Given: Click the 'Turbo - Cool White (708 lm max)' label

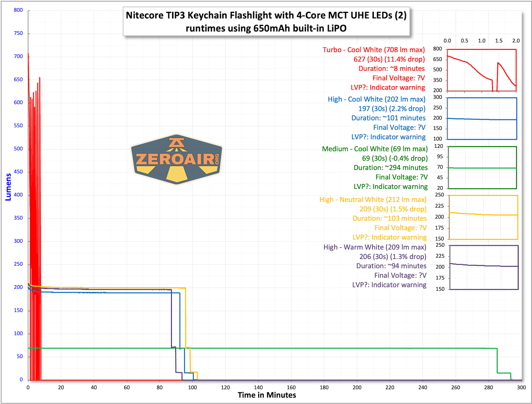Looking at the screenshot, I should pos(374,50).
